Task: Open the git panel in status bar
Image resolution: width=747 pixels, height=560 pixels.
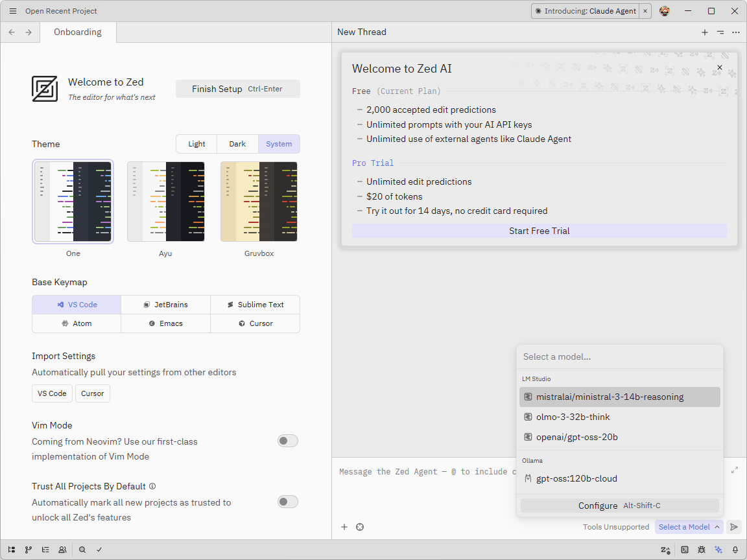Action: pos(29,550)
